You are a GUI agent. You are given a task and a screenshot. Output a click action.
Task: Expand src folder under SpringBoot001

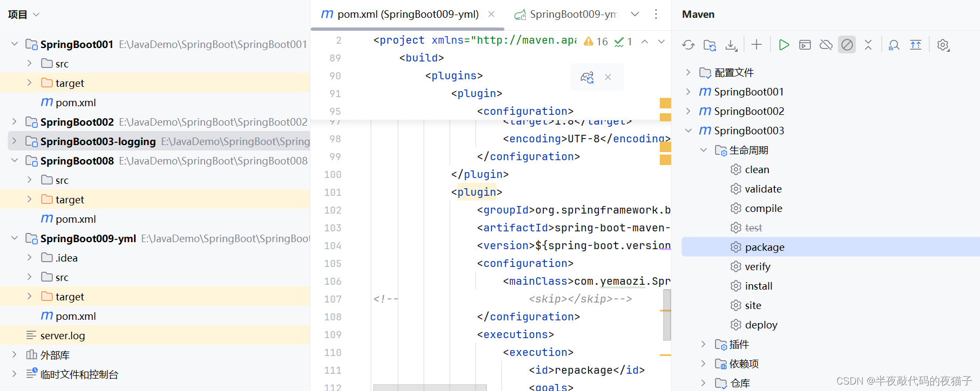tap(30, 63)
